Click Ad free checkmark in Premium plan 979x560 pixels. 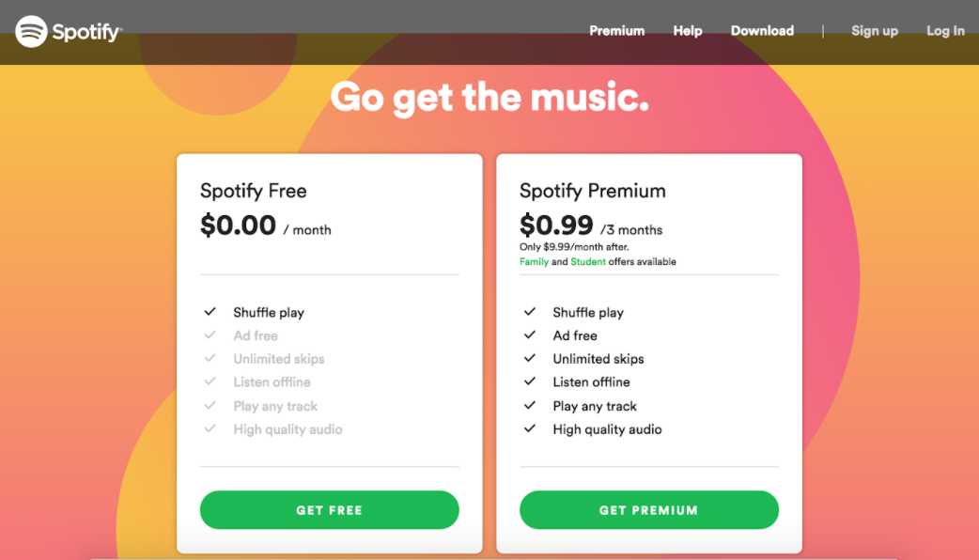tap(530, 335)
